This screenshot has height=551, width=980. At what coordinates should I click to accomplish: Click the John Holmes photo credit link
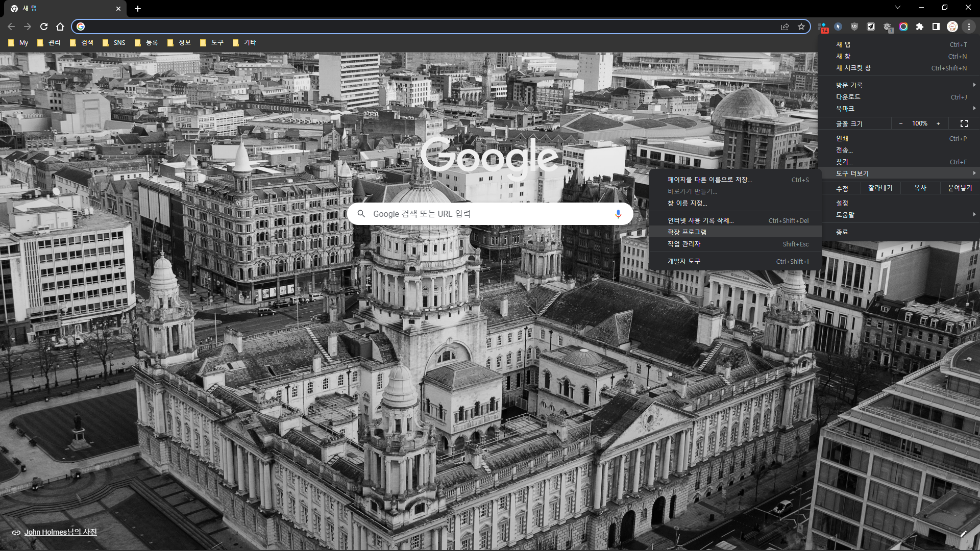[60, 532]
